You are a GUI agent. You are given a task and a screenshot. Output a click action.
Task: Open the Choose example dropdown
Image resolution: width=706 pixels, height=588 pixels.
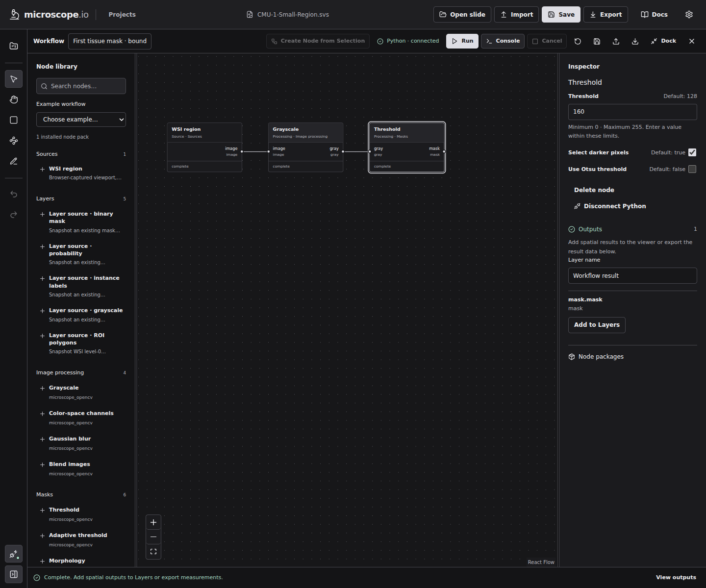click(81, 120)
